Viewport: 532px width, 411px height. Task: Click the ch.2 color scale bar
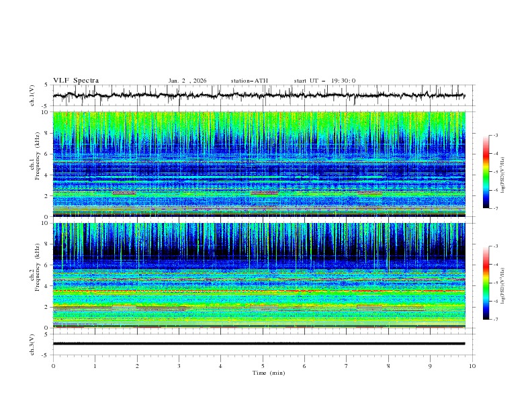[x=486, y=283]
